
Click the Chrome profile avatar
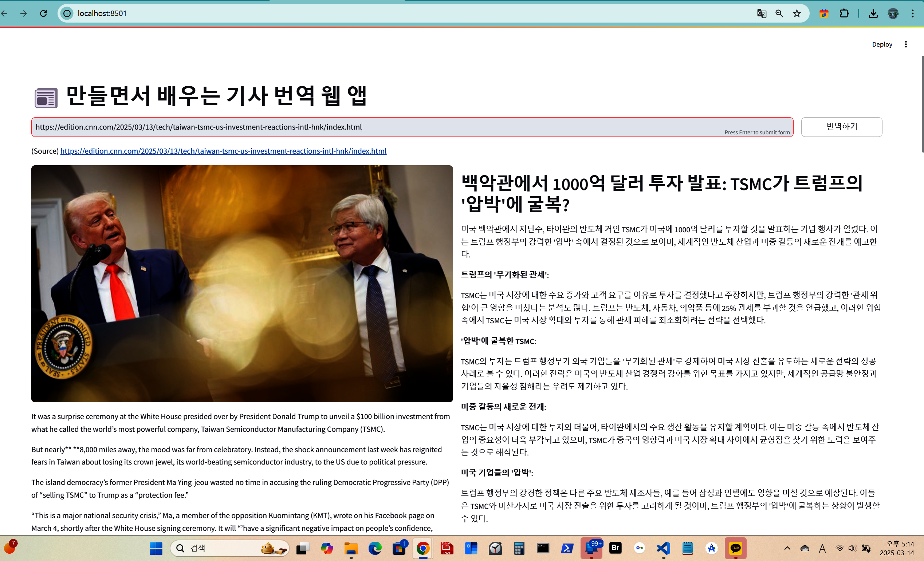click(x=893, y=13)
